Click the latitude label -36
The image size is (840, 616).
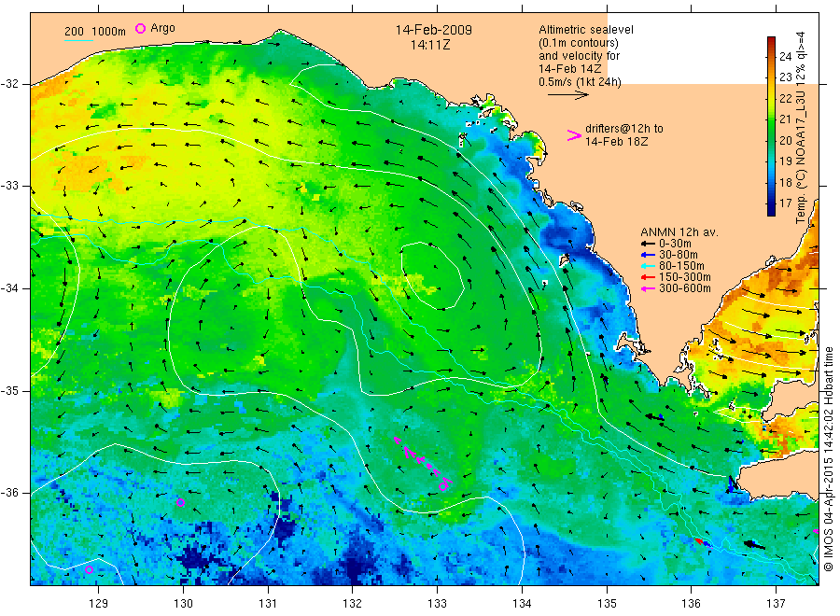click(x=9, y=492)
